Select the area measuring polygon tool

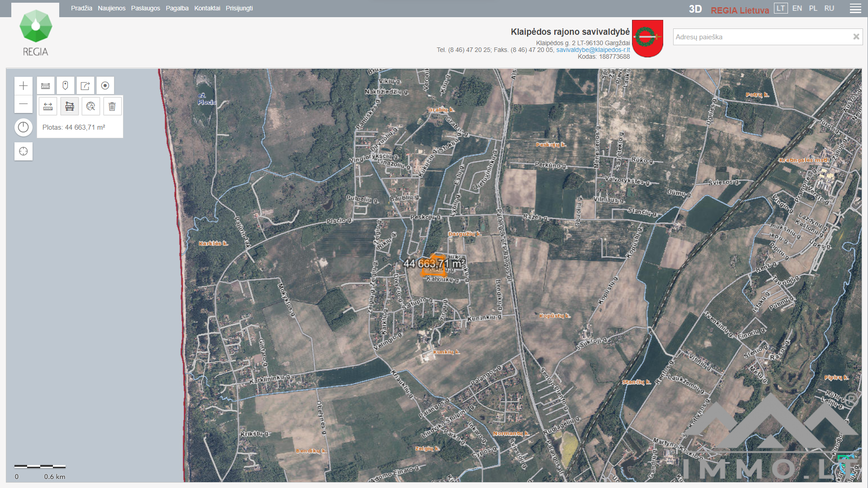(x=70, y=106)
